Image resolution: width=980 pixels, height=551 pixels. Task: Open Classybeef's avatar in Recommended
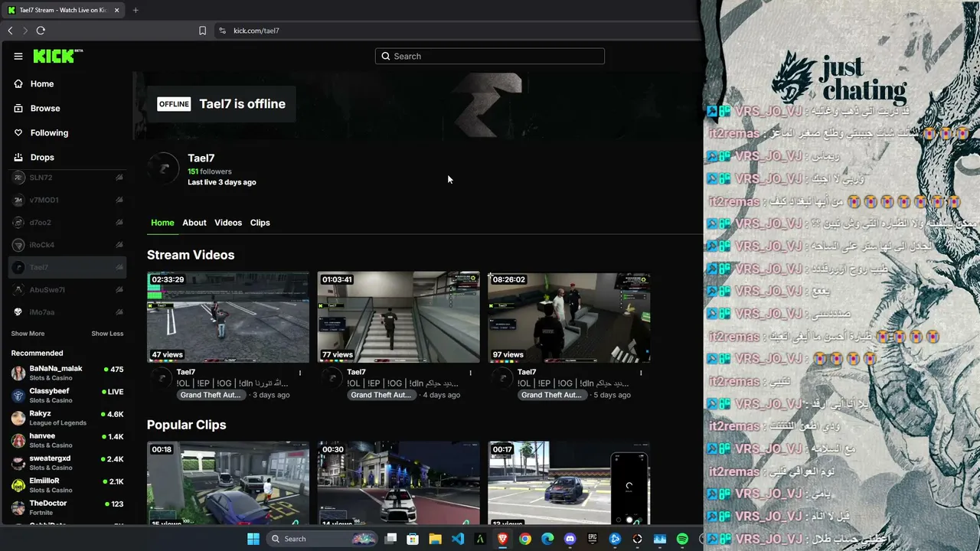click(18, 396)
